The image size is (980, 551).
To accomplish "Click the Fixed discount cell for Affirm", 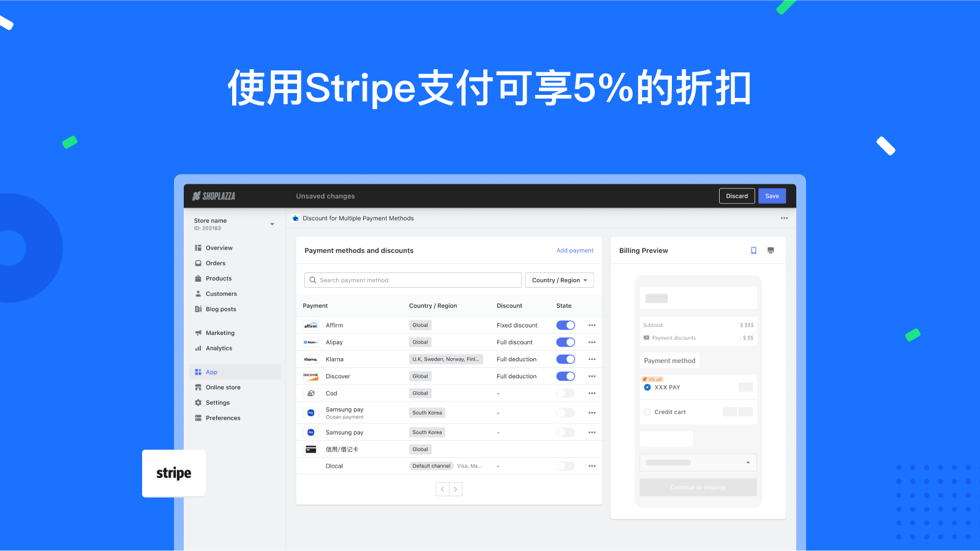I will coord(517,325).
